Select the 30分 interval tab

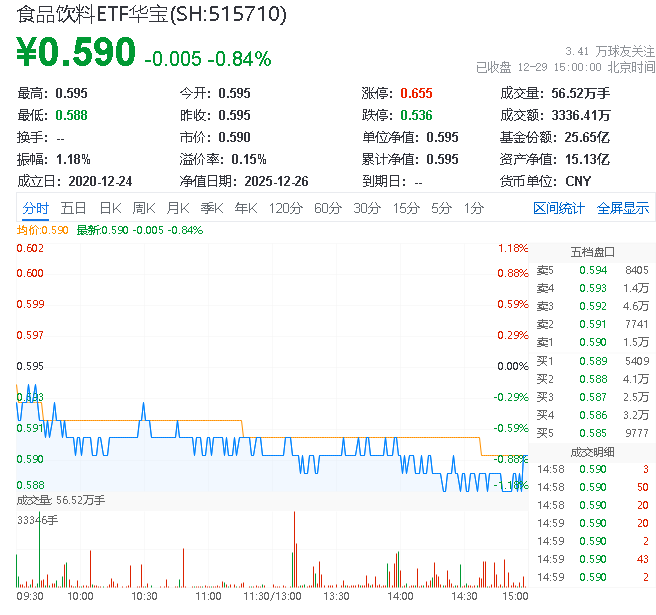click(x=366, y=208)
